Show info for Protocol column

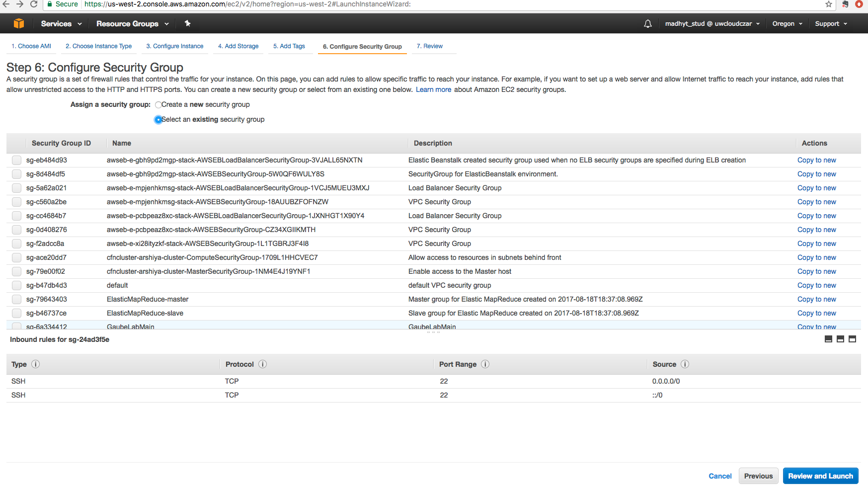coord(263,364)
